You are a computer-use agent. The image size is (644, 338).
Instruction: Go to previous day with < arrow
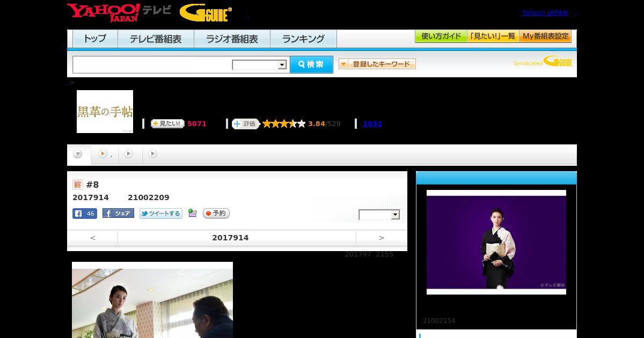[93, 238]
